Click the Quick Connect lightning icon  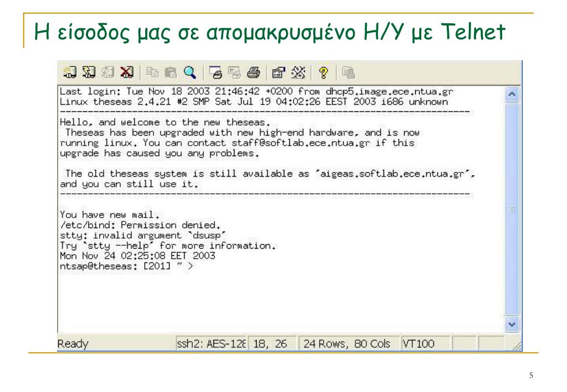(89, 73)
